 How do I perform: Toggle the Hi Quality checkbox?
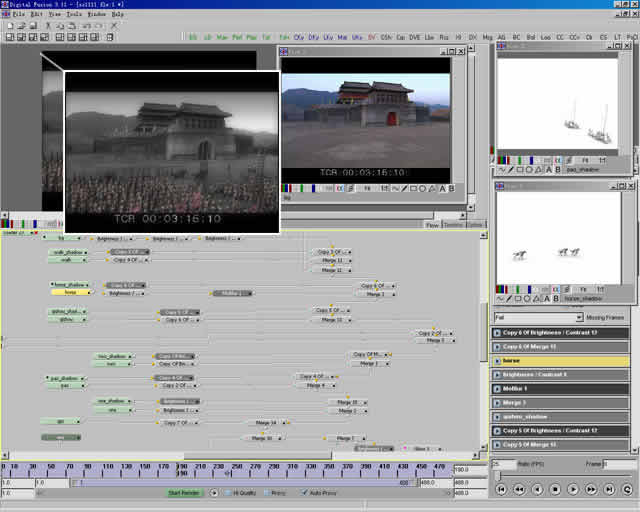(x=227, y=493)
